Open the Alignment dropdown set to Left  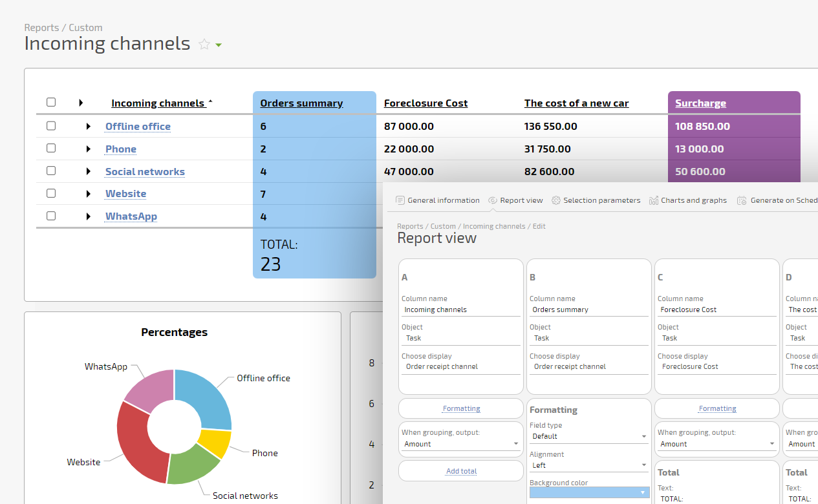[x=588, y=465]
